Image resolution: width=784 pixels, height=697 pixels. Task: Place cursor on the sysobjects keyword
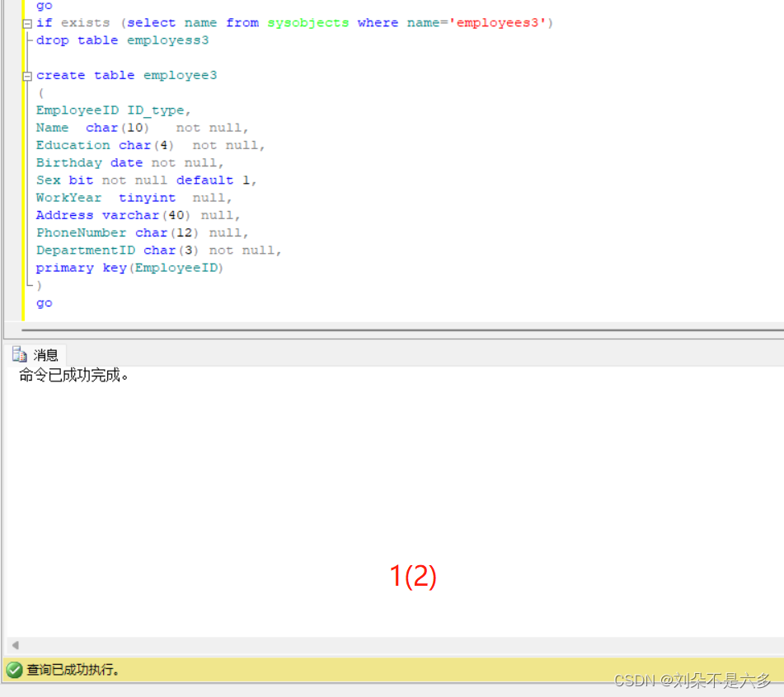pyautogui.click(x=307, y=22)
